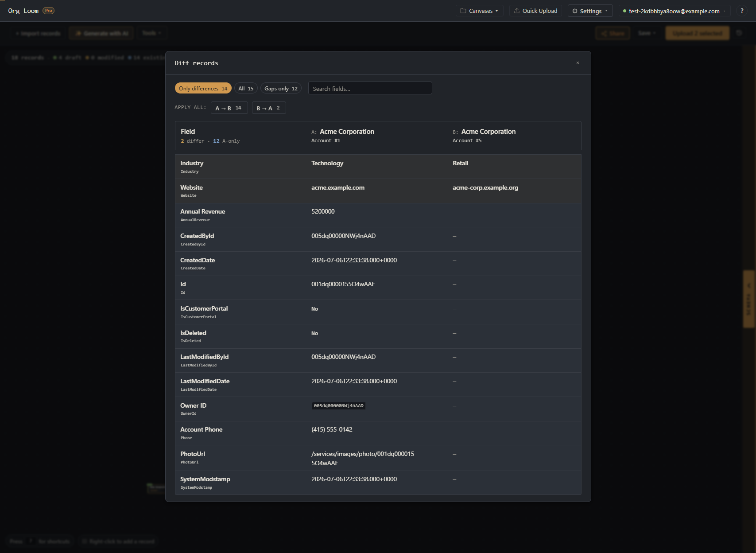Click the CreatedById value 005dq00000NWj4nAAD
The height and width of the screenshot is (553, 756).
343,236
